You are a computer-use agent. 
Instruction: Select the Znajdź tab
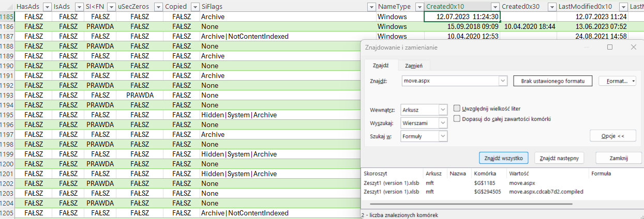point(381,66)
